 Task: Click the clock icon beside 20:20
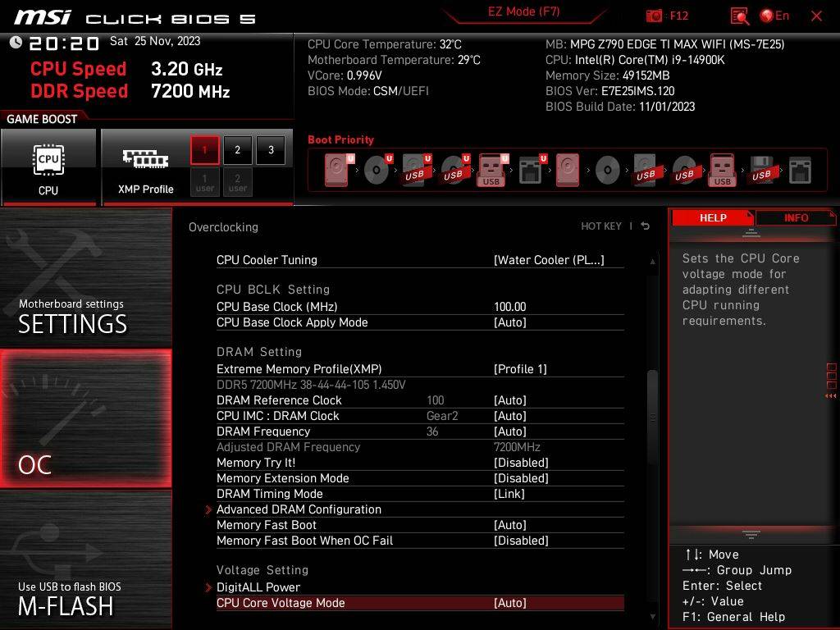click(x=16, y=43)
